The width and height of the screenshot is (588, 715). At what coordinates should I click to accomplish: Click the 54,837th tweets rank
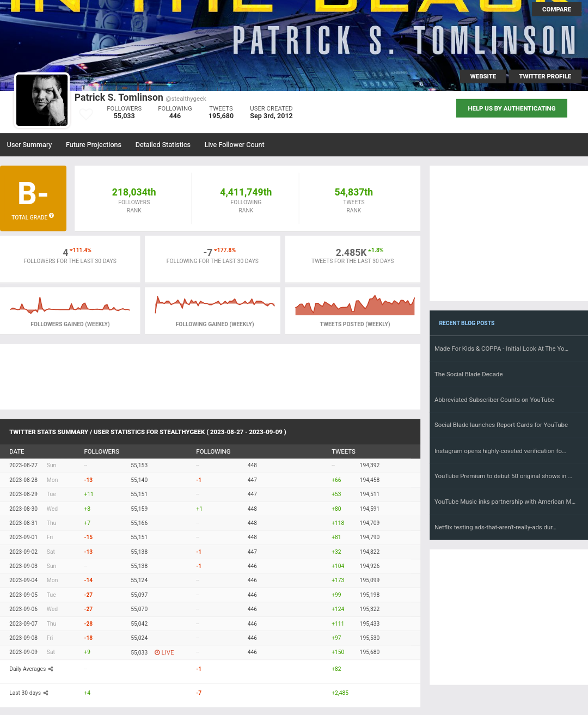coord(354,192)
